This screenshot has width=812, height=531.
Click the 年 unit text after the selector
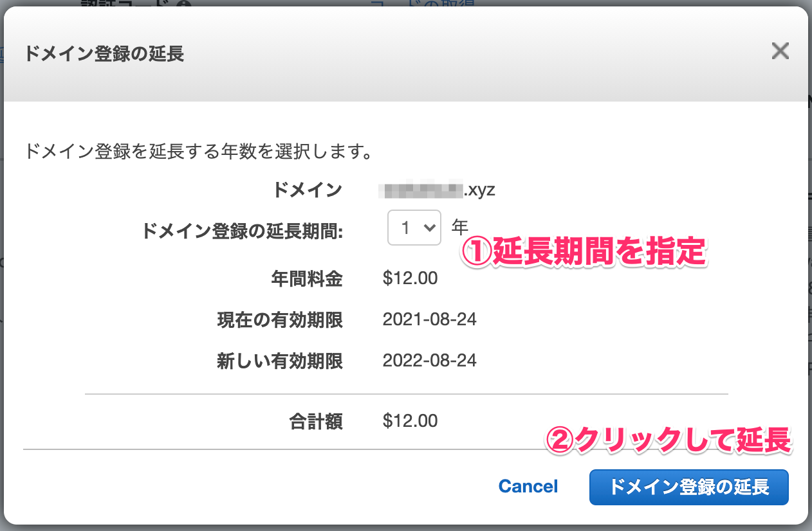click(x=459, y=226)
